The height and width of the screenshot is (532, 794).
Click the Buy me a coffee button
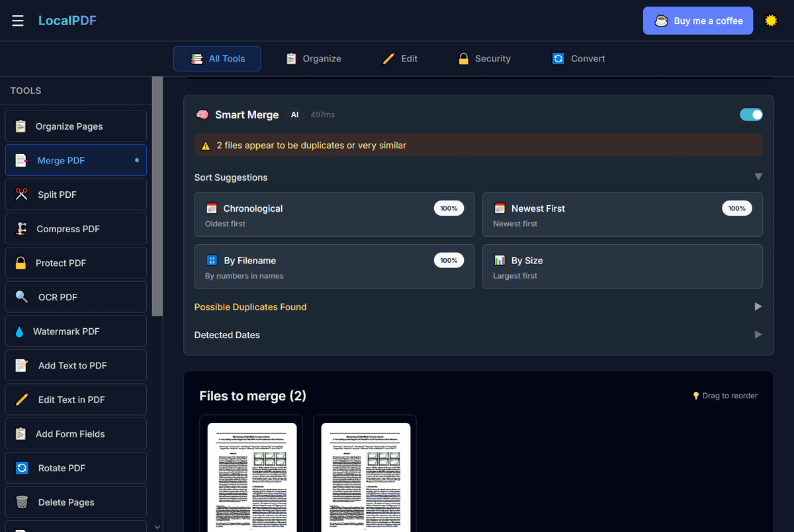click(x=697, y=21)
